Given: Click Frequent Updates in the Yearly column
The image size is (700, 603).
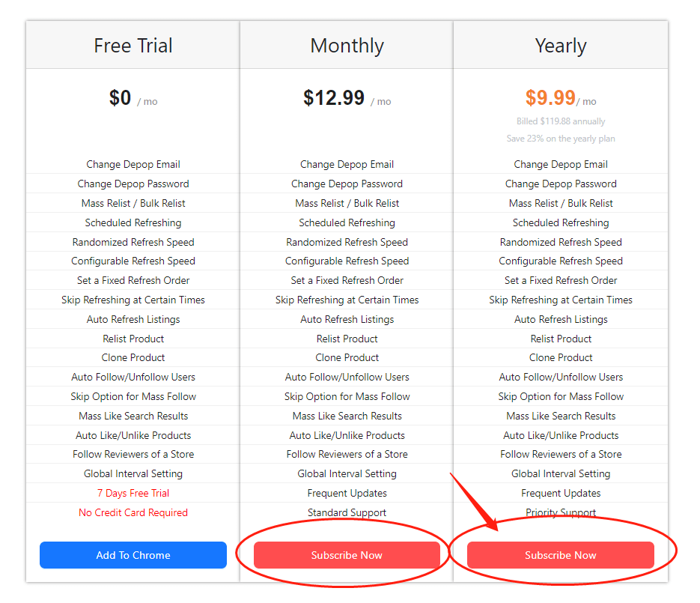Looking at the screenshot, I should (560, 493).
